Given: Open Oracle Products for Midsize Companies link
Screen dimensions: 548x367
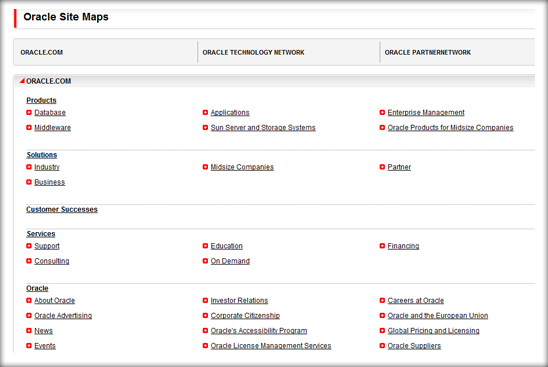Looking at the screenshot, I should (x=450, y=128).
